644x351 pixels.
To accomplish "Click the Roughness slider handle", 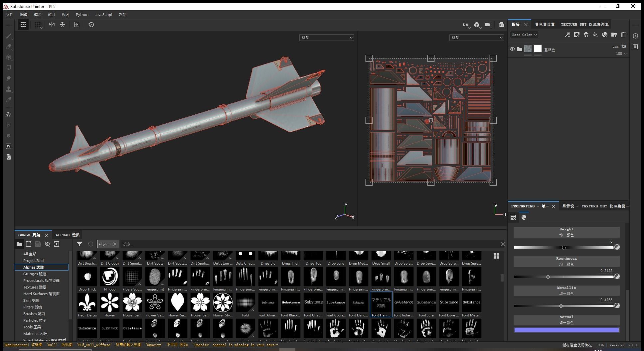I will [548, 277].
